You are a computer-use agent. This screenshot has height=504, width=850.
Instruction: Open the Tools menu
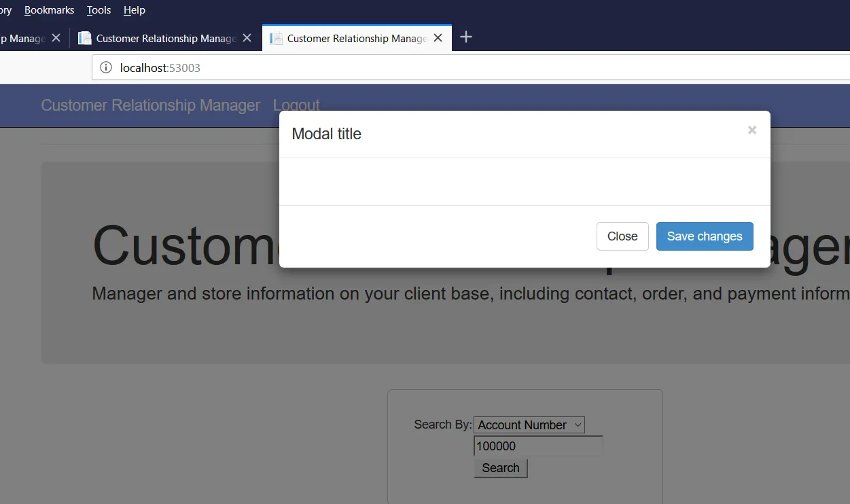click(99, 10)
